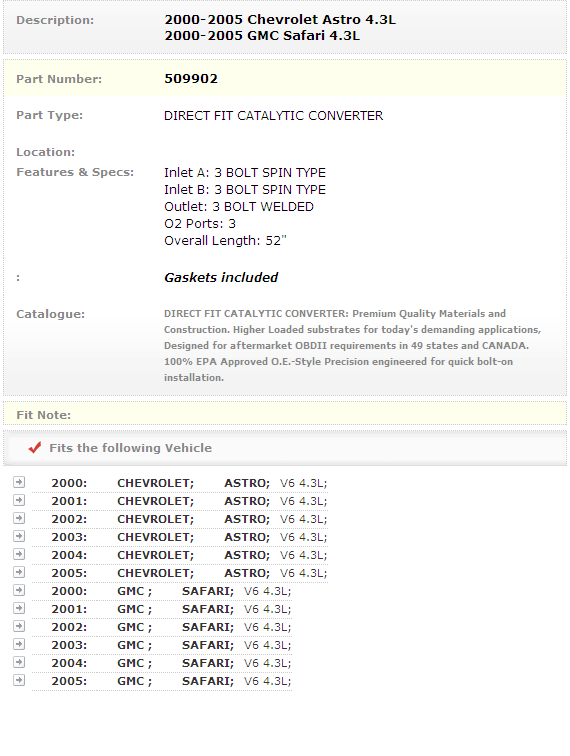This screenshot has height=756, width=570.
Task: Expand the 2003 GMC Safari row arrow
Action: (x=19, y=644)
